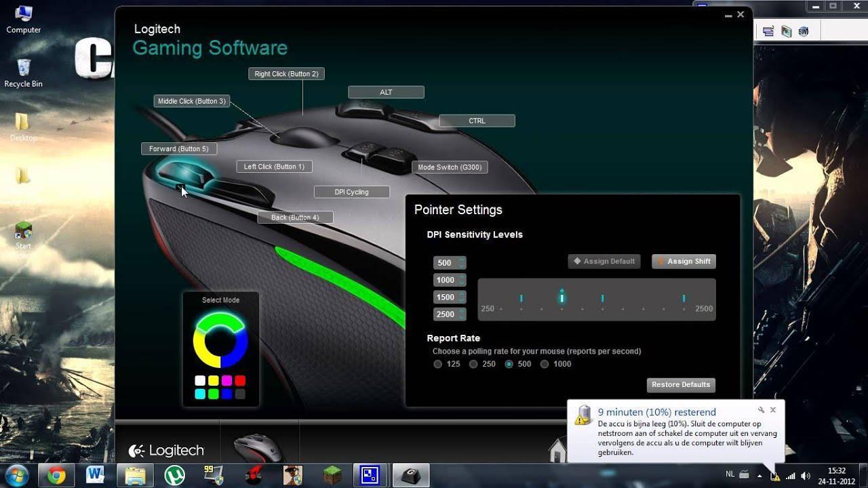
Task: Select the 125 report rate option
Action: click(438, 364)
